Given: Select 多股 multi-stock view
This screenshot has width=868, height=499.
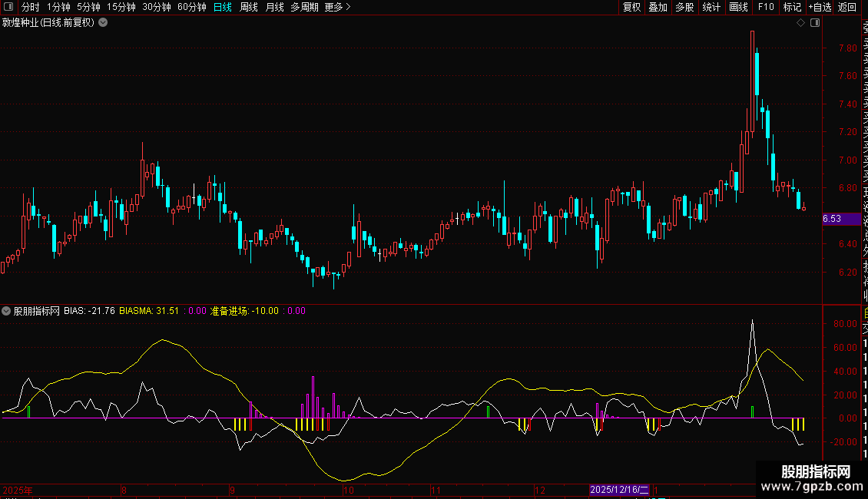Looking at the screenshot, I should pyautogui.click(x=684, y=7).
